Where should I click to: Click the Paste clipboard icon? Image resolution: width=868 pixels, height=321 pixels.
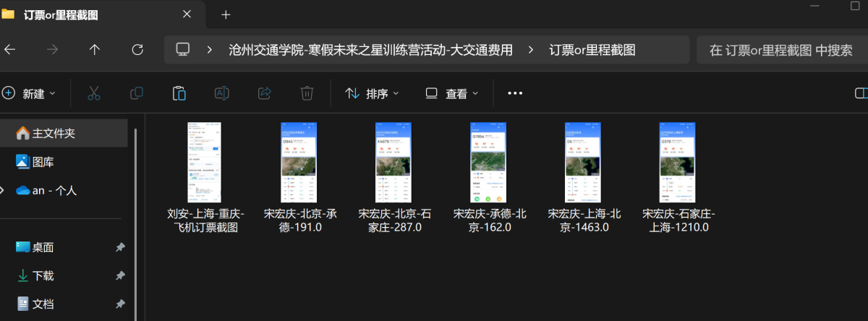179,93
